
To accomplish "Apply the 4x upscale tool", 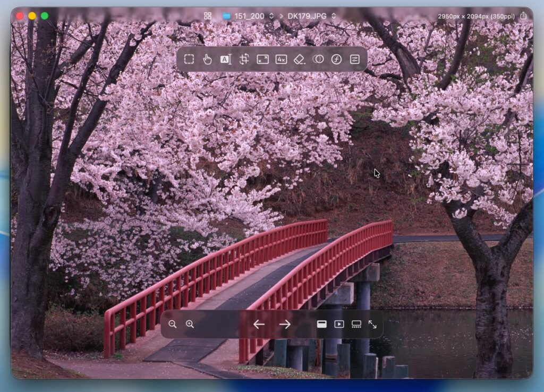I will click(x=281, y=59).
